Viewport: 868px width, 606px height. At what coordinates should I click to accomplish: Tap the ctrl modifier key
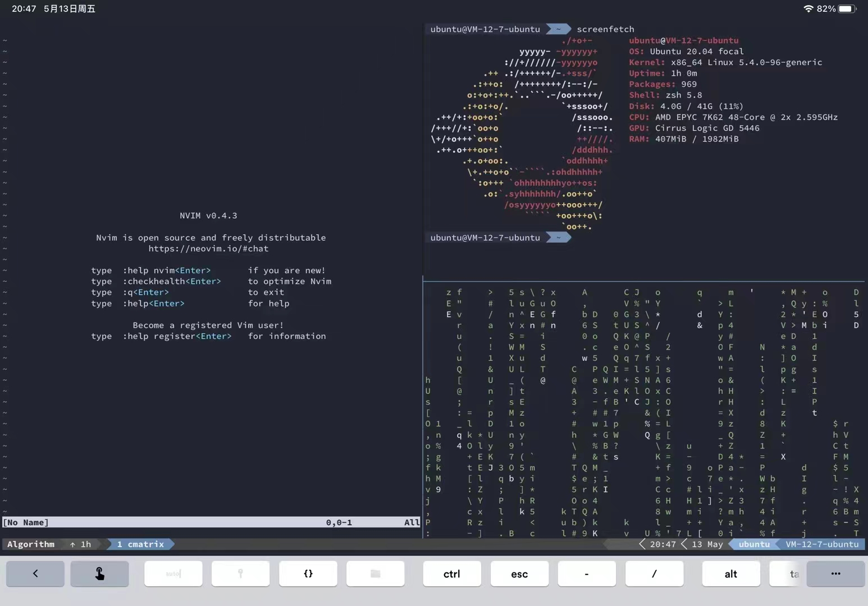(452, 573)
